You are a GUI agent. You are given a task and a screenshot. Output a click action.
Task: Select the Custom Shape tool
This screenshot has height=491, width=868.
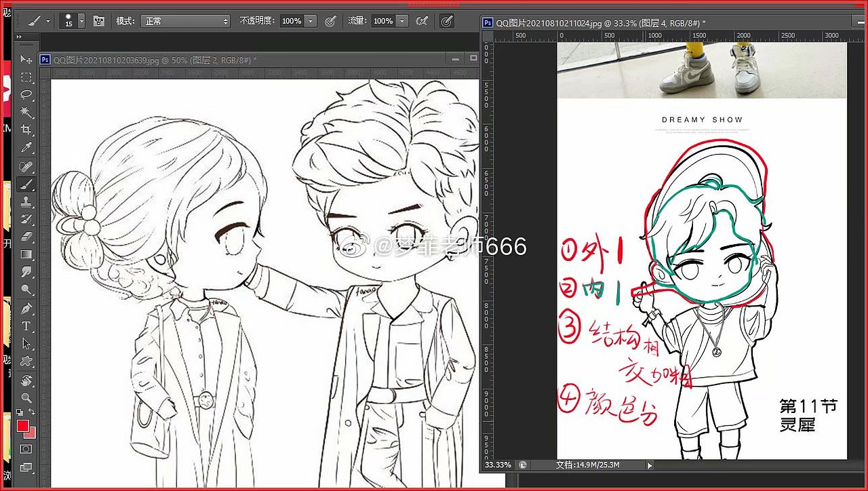(x=26, y=362)
